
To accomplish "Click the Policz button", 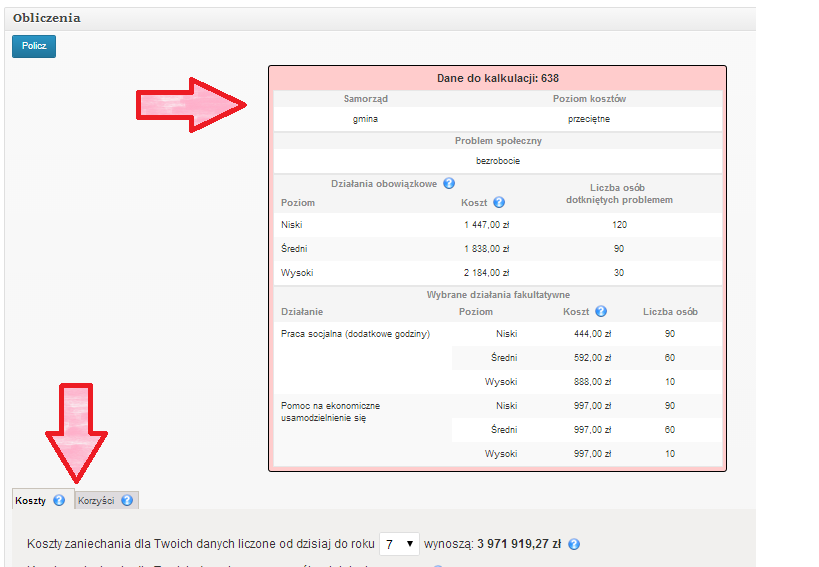I will point(34,46).
